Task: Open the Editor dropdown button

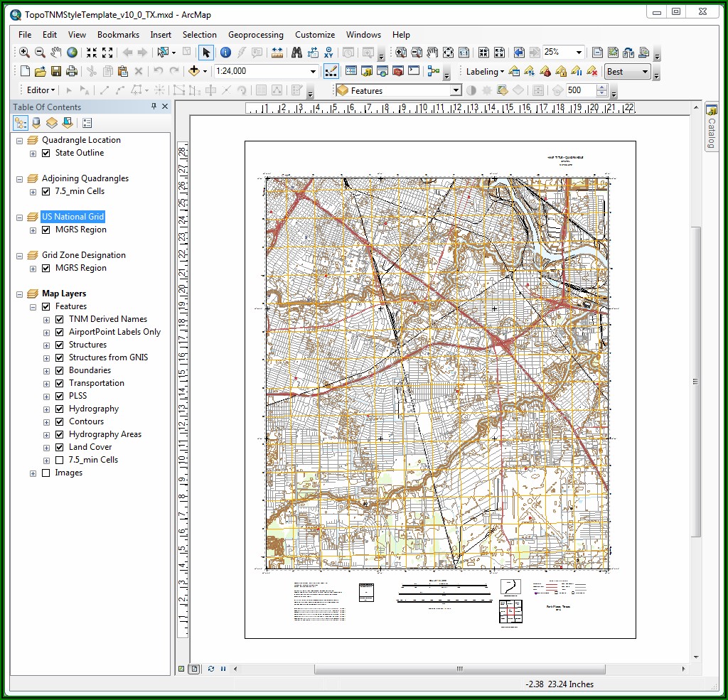Action: 41,90
